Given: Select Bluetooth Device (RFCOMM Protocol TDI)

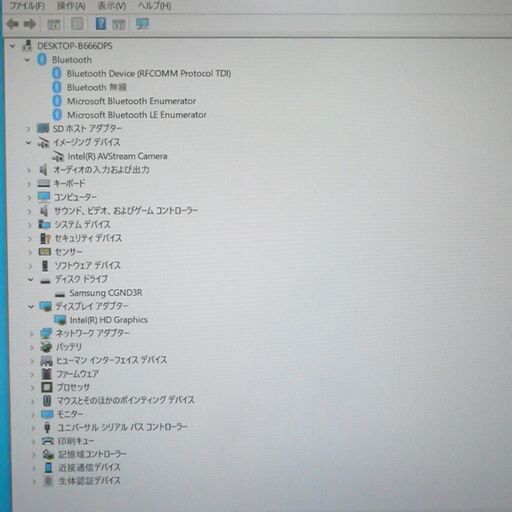Looking at the screenshot, I should tap(149, 74).
